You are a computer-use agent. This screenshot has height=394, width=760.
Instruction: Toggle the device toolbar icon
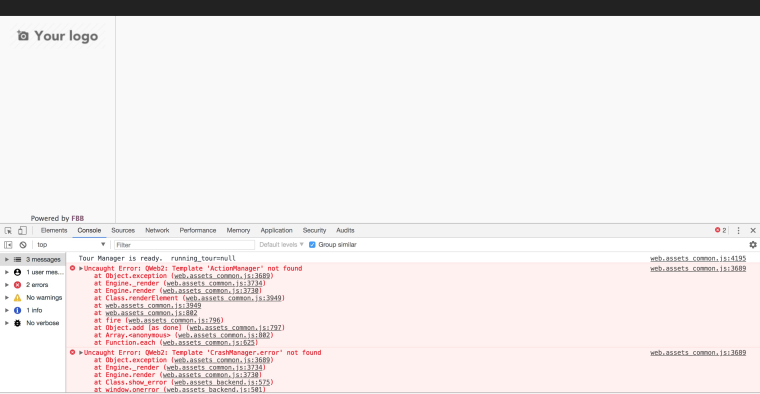click(x=22, y=231)
